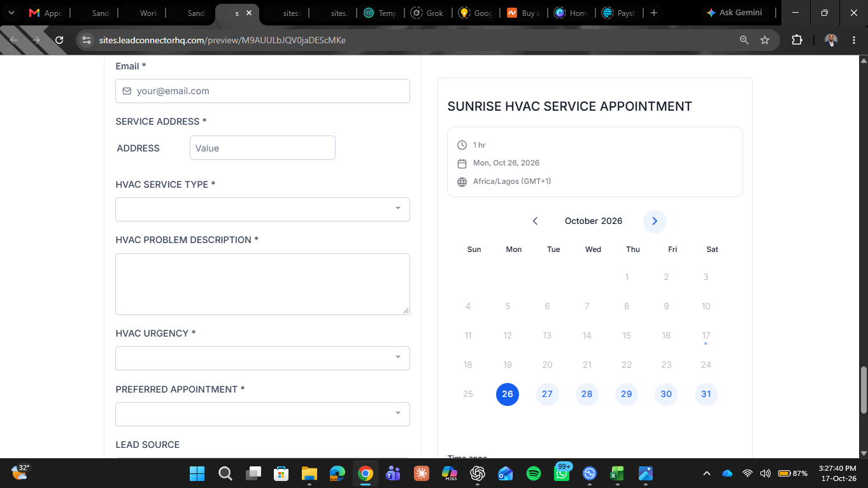
Task: Choose October 29 appointment date
Action: (627, 394)
